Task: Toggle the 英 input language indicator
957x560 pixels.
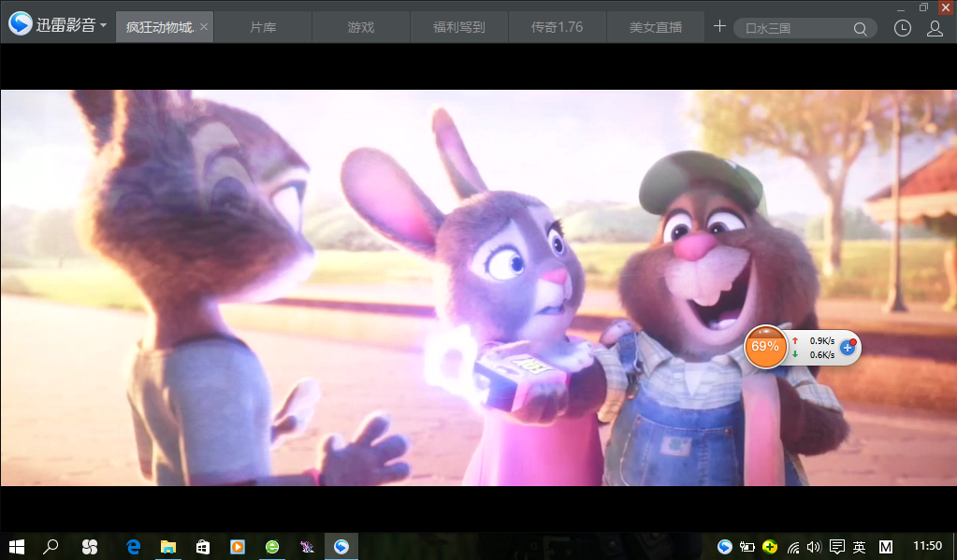Action: (x=860, y=547)
